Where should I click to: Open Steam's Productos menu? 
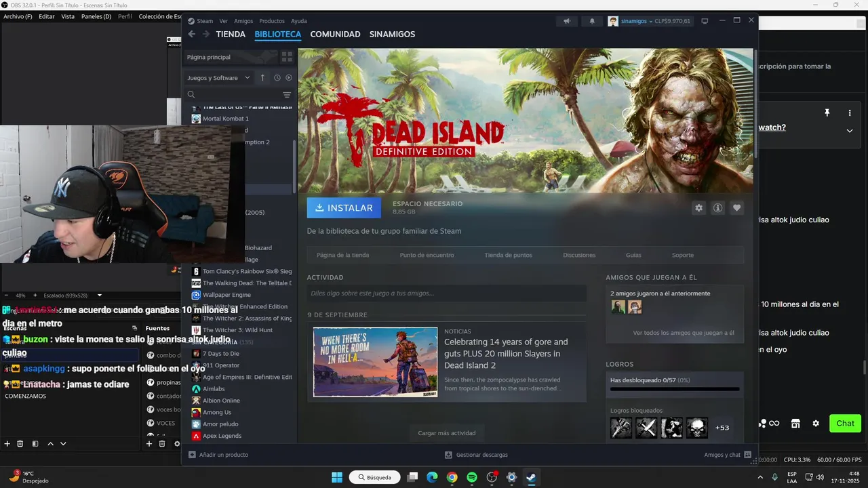[272, 21]
